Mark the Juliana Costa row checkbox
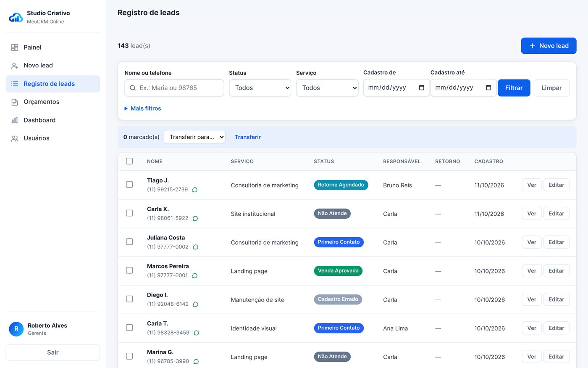This screenshot has height=368, width=588. pos(129,242)
